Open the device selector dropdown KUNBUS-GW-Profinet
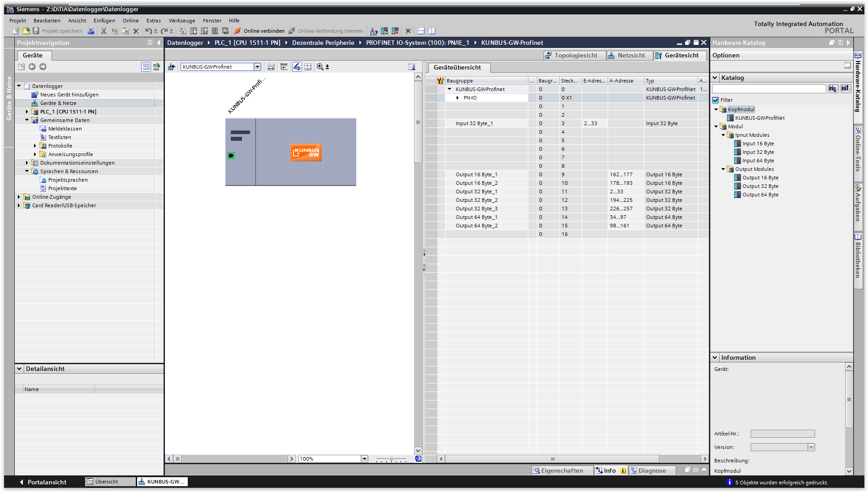 tap(257, 67)
